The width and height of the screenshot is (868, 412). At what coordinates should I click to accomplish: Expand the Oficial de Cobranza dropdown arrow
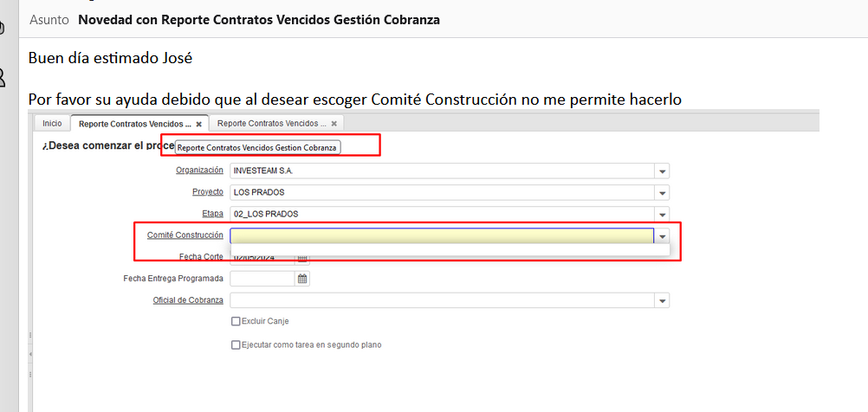(662, 300)
